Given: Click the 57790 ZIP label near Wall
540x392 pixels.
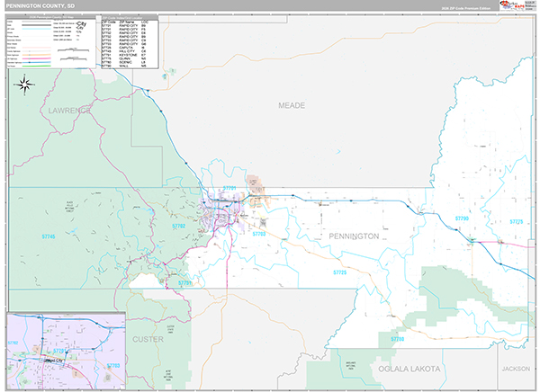Looking at the screenshot, I should [462, 218].
